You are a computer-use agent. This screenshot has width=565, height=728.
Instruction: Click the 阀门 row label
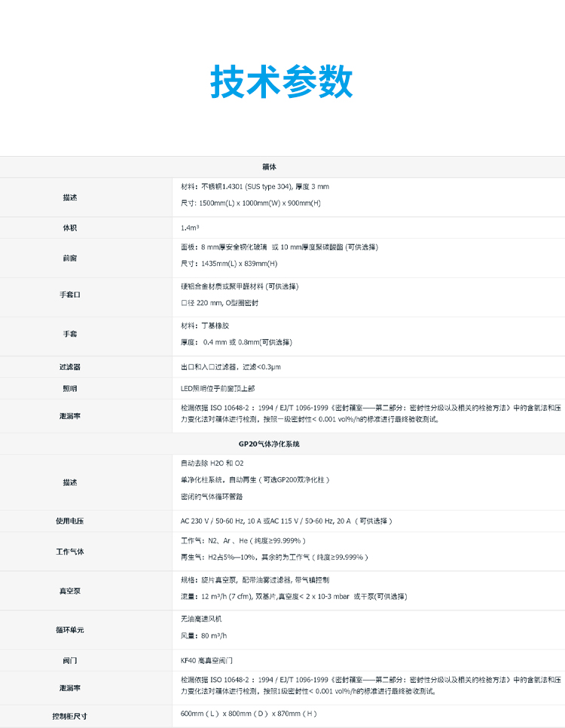(x=70, y=660)
